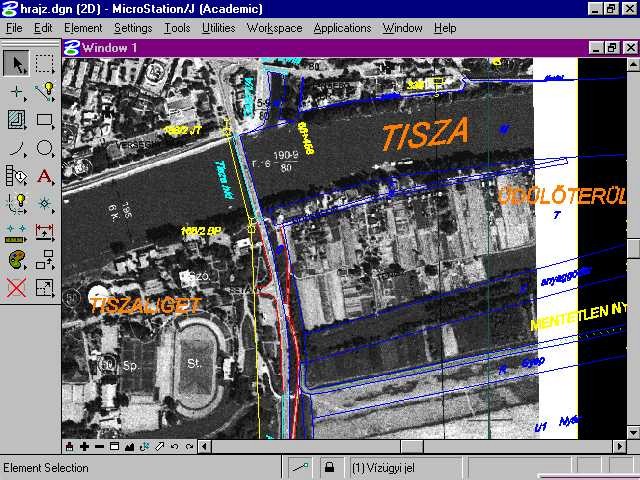Open the Element menu
The height and width of the screenshot is (480, 640).
click(83, 28)
